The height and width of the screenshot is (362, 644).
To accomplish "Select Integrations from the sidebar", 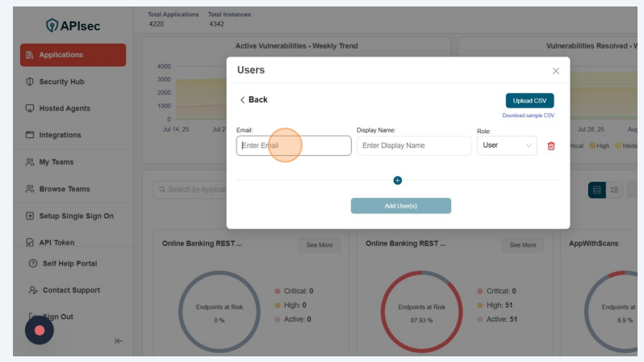I will [x=60, y=135].
